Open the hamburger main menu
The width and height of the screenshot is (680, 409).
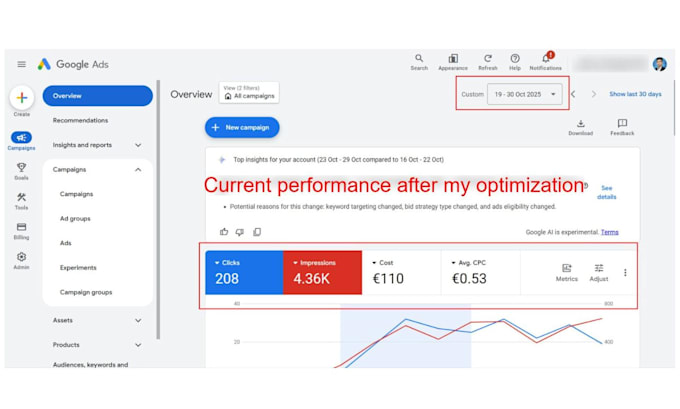point(21,64)
